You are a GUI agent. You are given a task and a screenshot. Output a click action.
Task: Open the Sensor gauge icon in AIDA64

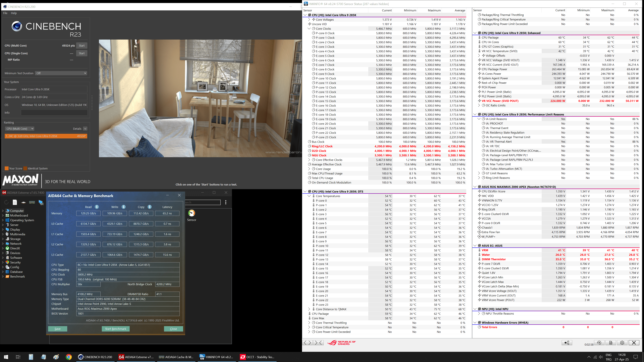tap(192, 213)
